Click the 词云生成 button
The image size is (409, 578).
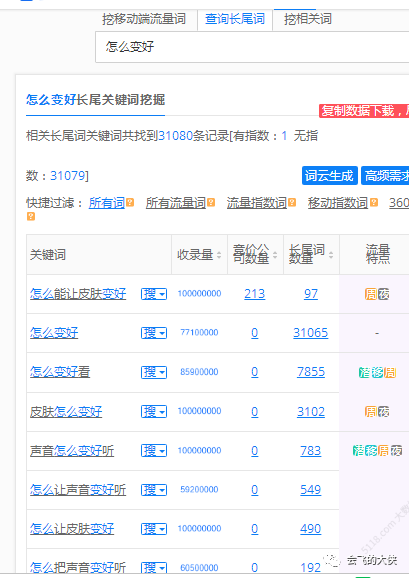pyautogui.click(x=329, y=175)
